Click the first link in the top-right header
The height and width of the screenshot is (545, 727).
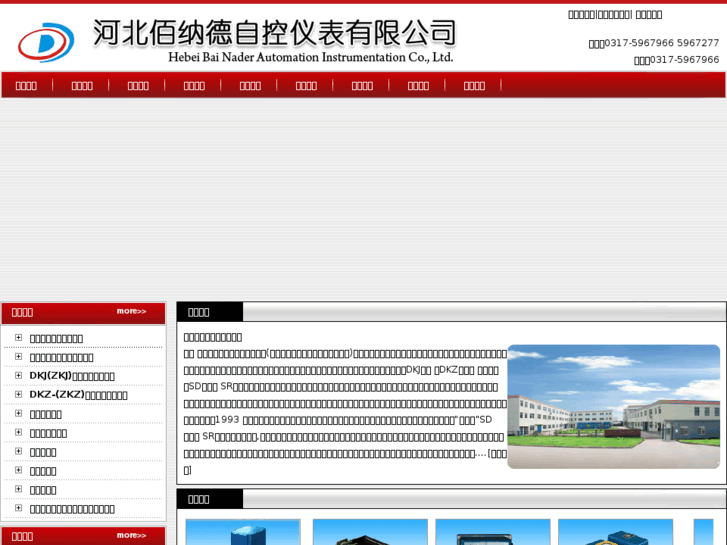(x=581, y=15)
